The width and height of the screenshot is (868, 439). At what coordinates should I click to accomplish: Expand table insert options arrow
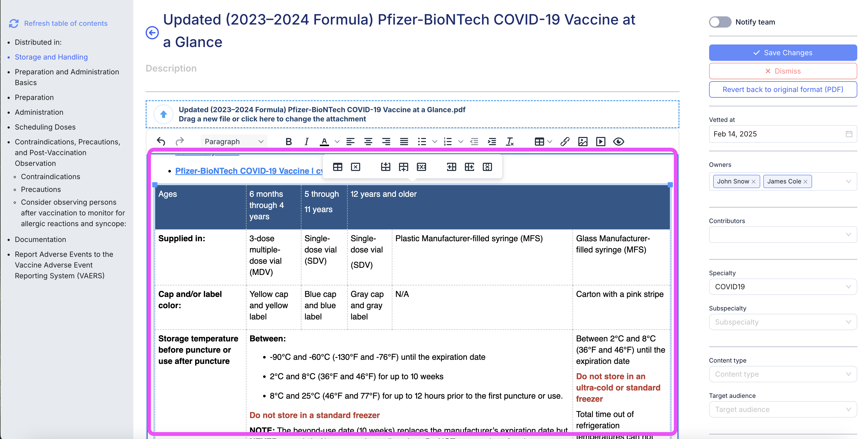pos(550,142)
